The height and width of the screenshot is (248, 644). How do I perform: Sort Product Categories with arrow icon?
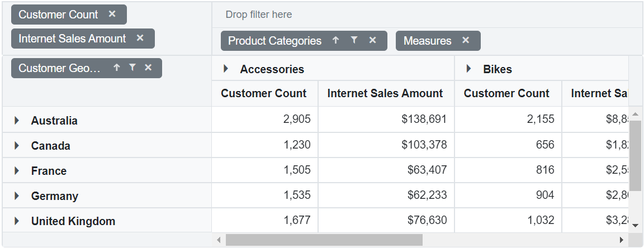pos(336,40)
